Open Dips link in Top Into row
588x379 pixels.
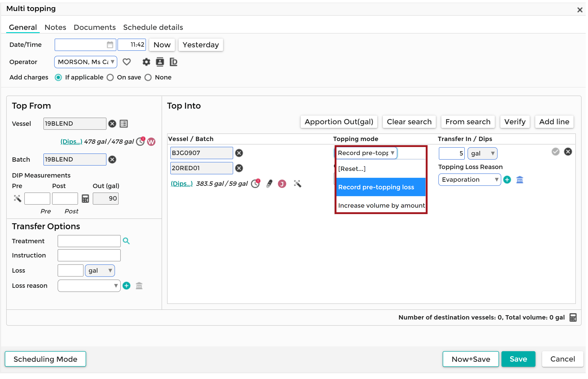point(182,184)
